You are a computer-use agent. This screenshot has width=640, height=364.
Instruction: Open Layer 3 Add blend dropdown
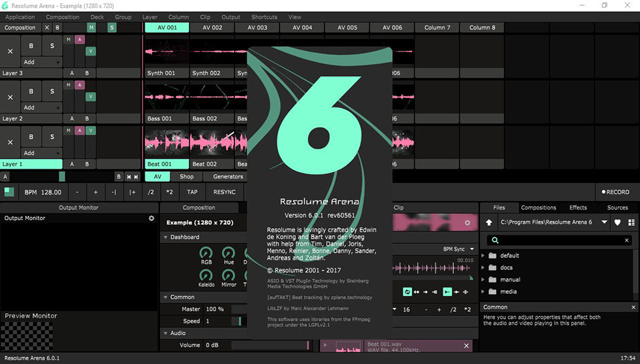(x=41, y=62)
